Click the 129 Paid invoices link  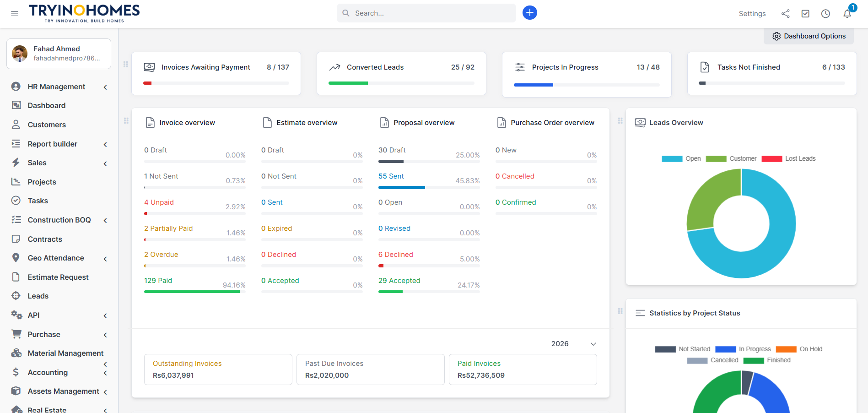point(158,281)
